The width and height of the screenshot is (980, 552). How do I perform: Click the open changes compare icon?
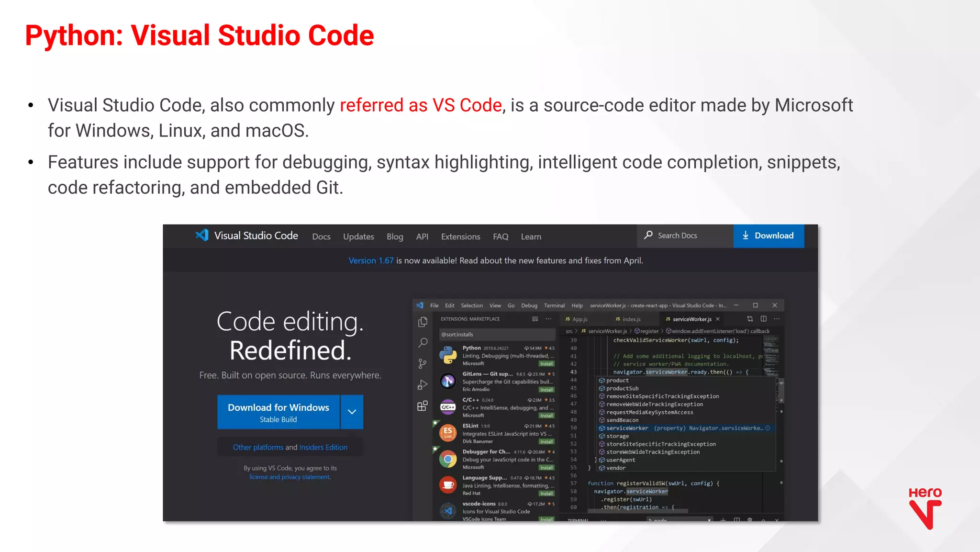(x=750, y=319)
